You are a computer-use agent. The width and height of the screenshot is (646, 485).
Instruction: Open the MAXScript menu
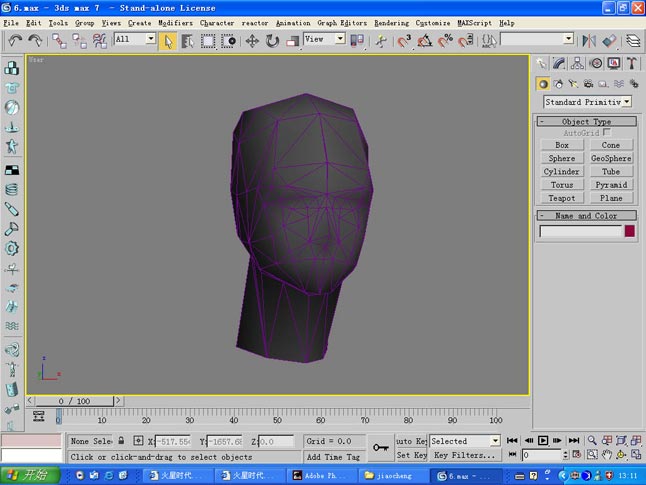(x=474, y=23)
